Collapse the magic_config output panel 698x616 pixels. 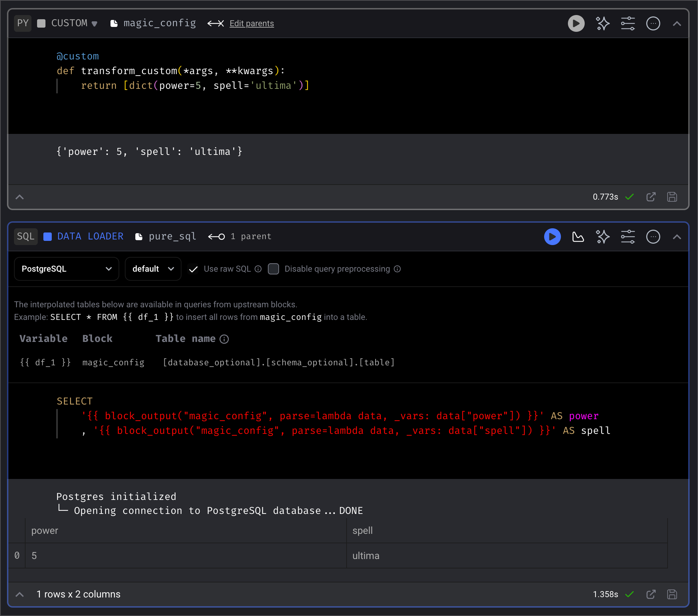pos(20,197)
